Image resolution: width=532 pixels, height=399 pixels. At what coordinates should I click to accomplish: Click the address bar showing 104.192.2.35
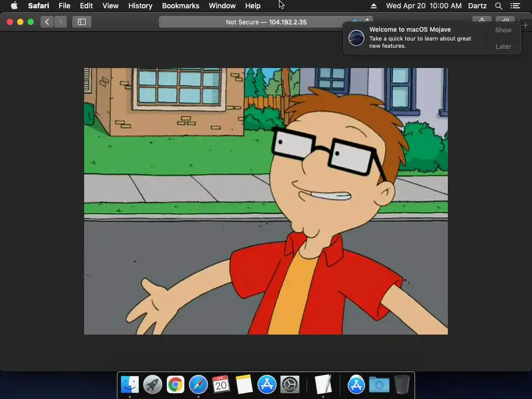click(265, 22)
